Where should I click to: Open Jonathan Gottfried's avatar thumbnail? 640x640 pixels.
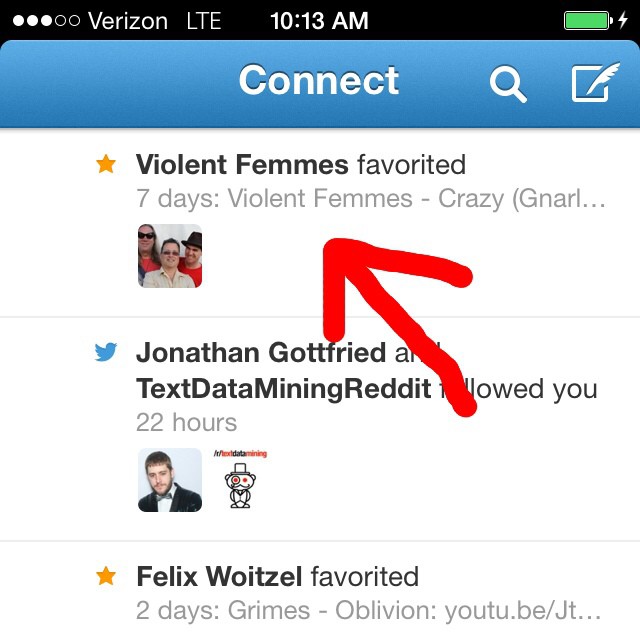170,480
